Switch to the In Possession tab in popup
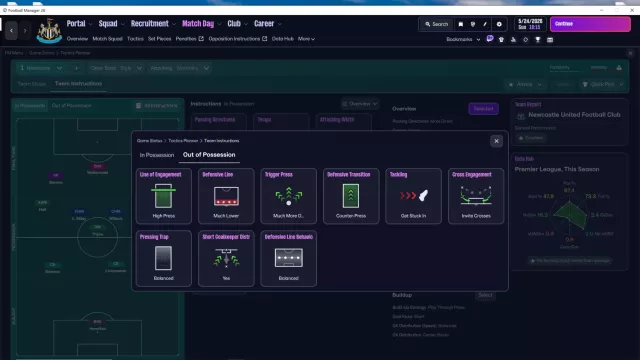Viewport: 640px width, 360px height. pos(157,155)
